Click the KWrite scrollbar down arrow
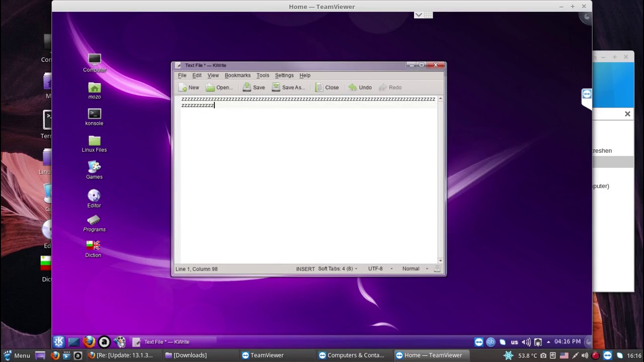Viewport: 644px width, 362px height. coord(440,260)
